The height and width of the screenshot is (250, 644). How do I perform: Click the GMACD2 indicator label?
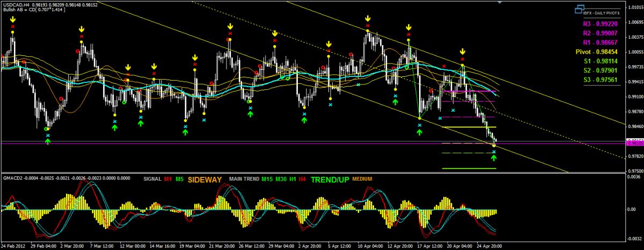tap(12, 178)
